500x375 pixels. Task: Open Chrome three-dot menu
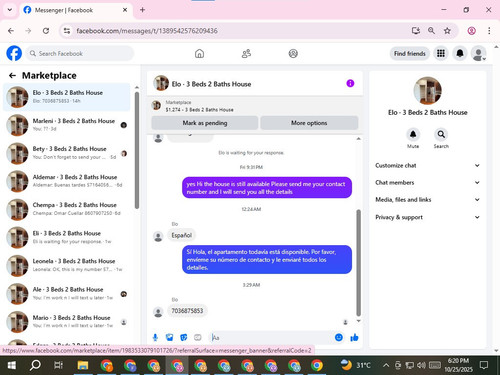pos(489,31)
